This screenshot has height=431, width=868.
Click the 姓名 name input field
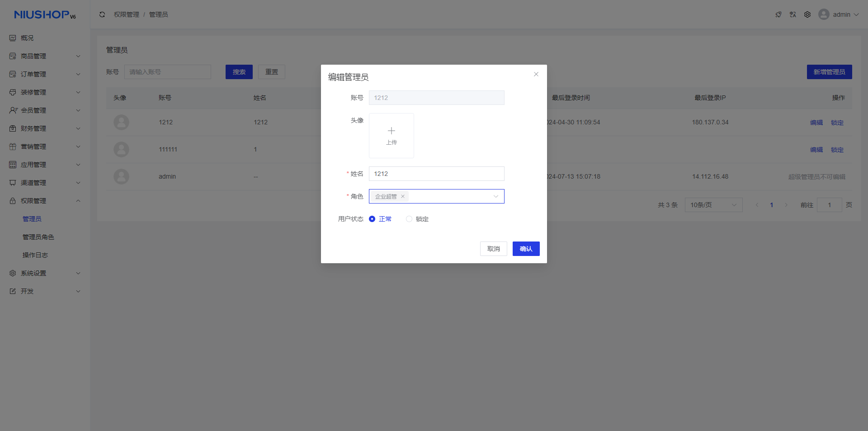tap(436, 174)
